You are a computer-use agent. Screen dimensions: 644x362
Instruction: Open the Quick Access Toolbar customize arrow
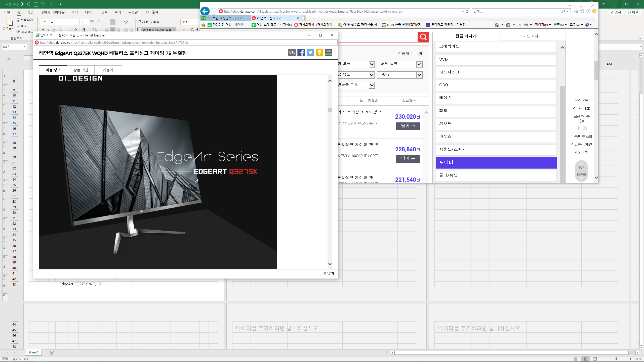click(61, 4)
